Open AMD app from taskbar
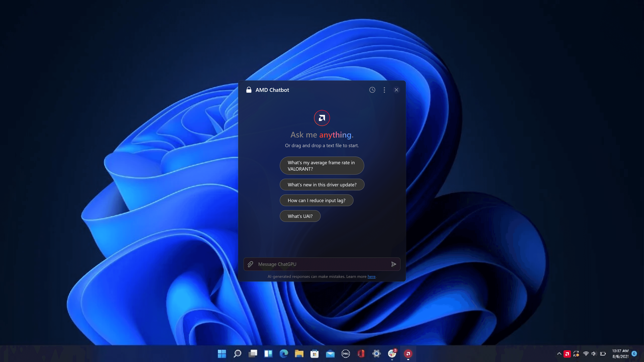The width and height of the screenshot is (644, 362). pos(408,354)
